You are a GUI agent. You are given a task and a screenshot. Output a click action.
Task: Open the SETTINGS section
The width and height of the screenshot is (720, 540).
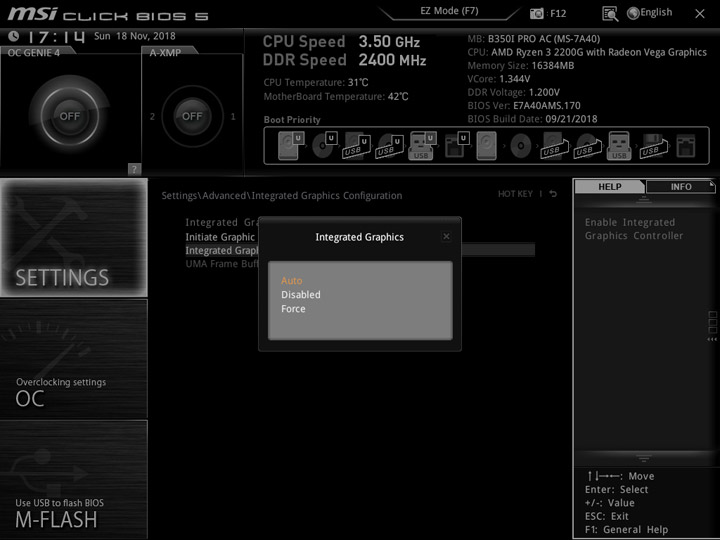point(73,237)
